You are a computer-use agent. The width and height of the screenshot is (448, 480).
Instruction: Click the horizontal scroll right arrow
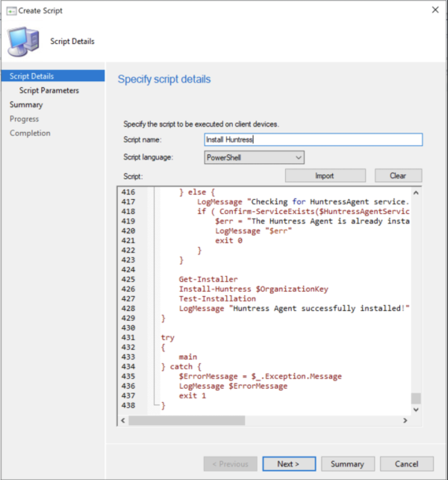point(405,420)
